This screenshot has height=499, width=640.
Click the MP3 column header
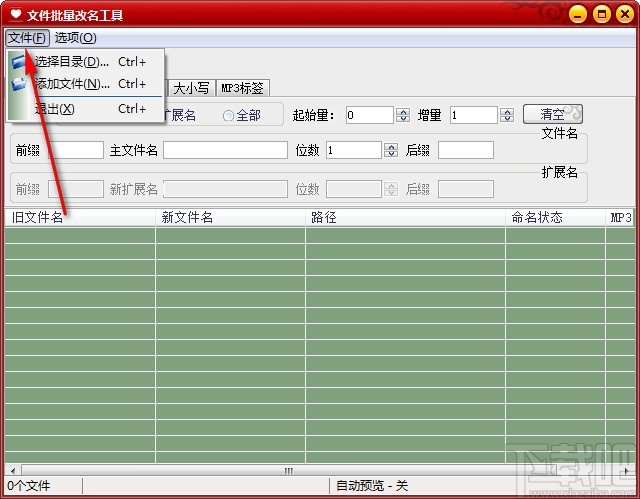pos(621,217)
